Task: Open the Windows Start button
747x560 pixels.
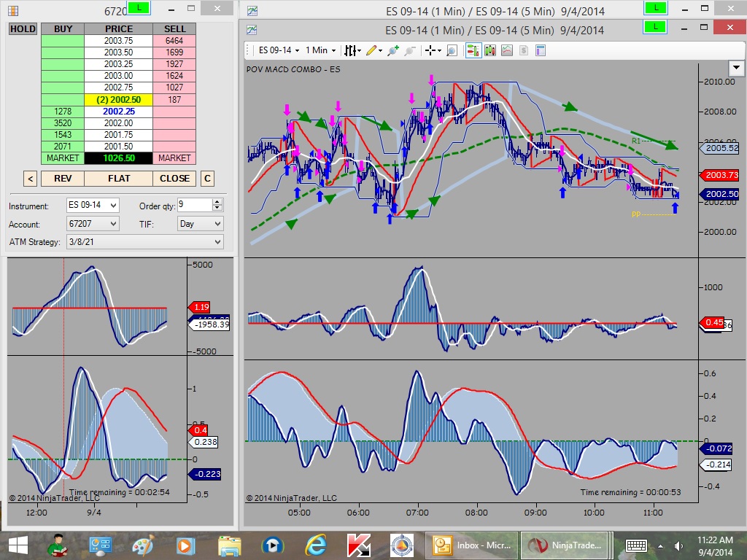Action: [x=18, y=545]
